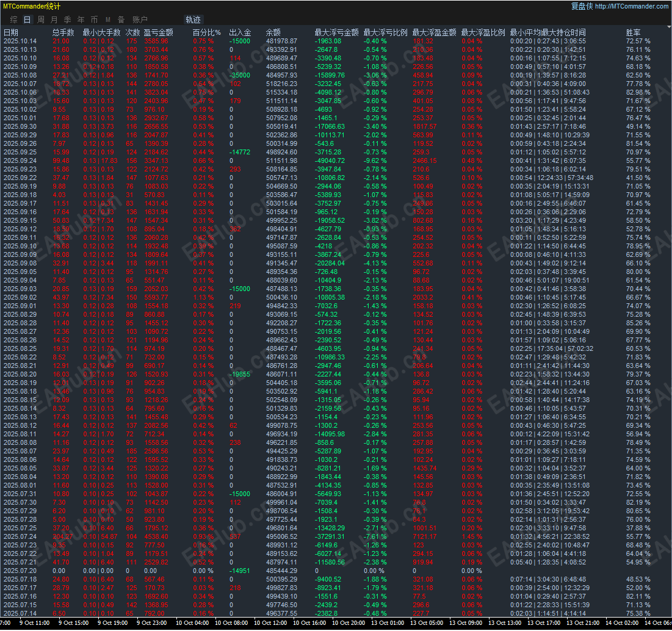Select the 年 yearly tab
Screen dimensions: 672x631
click(81, 20)
